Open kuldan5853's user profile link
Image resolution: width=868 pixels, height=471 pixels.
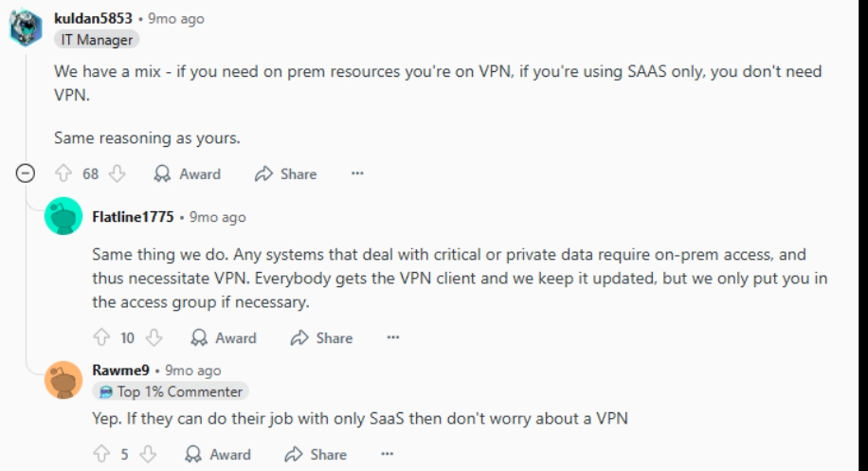tap(93, 18)
